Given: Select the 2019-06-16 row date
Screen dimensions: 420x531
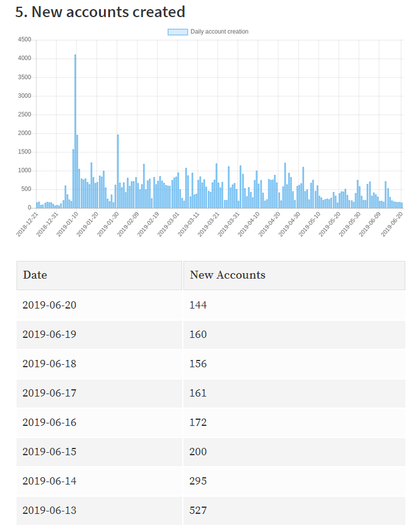Looking at the screenshot, I should tap(50, 422).
